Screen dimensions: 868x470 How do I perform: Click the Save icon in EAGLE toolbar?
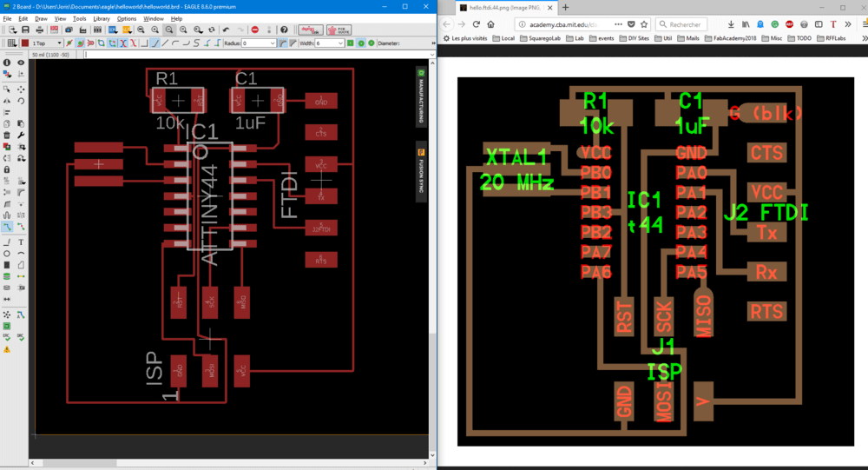[x=25, y=30]
